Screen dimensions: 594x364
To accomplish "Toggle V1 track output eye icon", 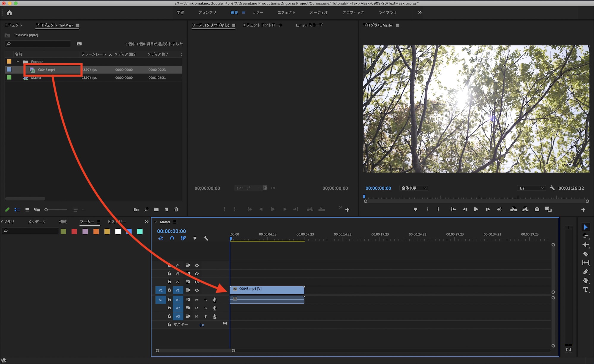I will coord(197,290).
